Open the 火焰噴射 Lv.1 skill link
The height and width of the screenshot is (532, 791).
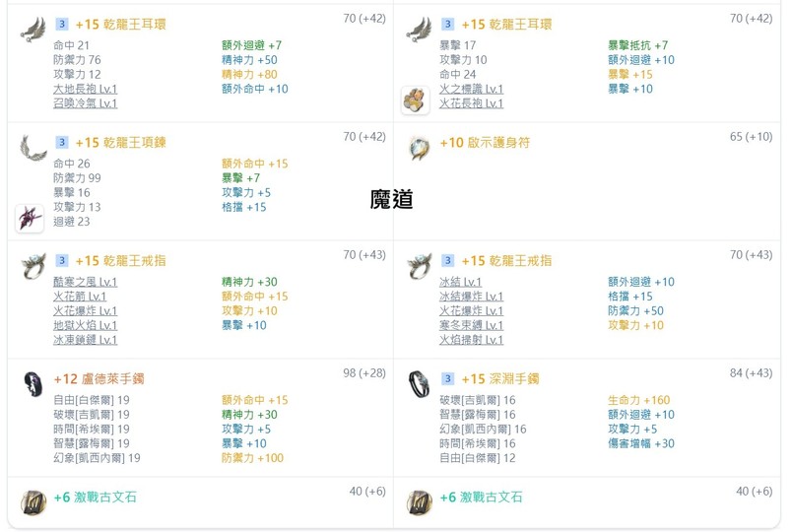point(471,340)
